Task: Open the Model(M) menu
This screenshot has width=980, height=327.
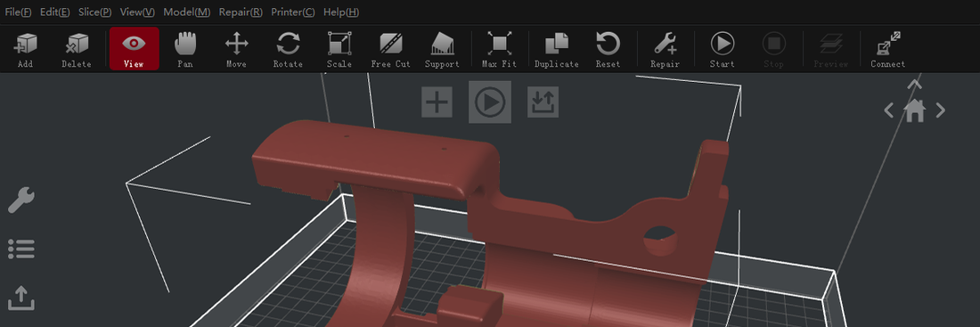Action: point(187,12)
